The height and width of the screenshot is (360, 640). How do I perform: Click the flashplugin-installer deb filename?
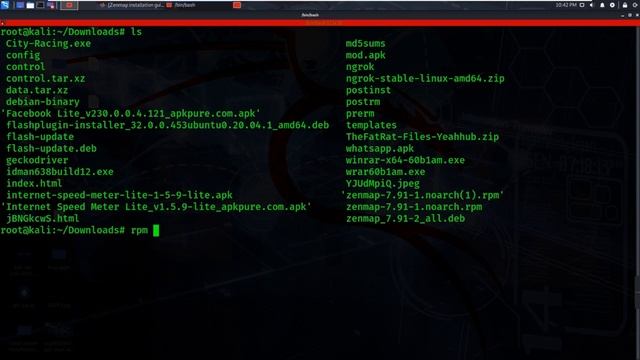(167, 125)
